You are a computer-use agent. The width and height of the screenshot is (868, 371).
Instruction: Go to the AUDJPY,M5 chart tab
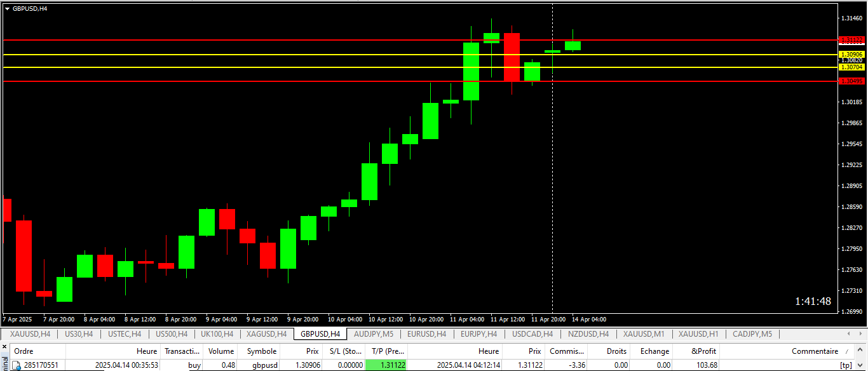click(x=374, y=334)
